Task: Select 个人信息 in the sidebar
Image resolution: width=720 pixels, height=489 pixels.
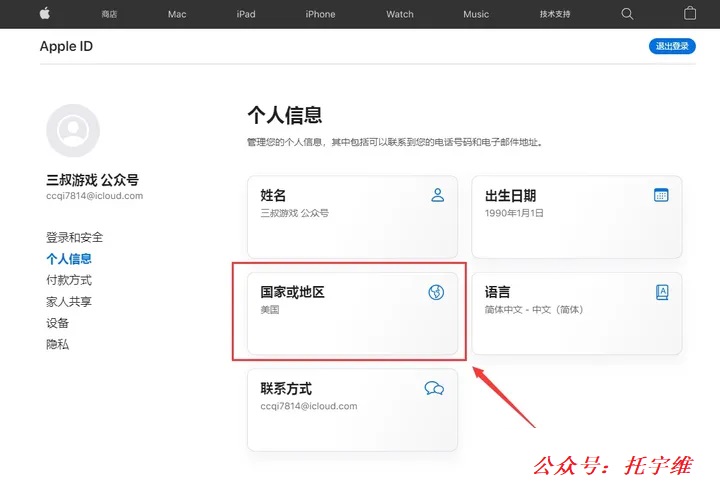Action: pos(69,259)
